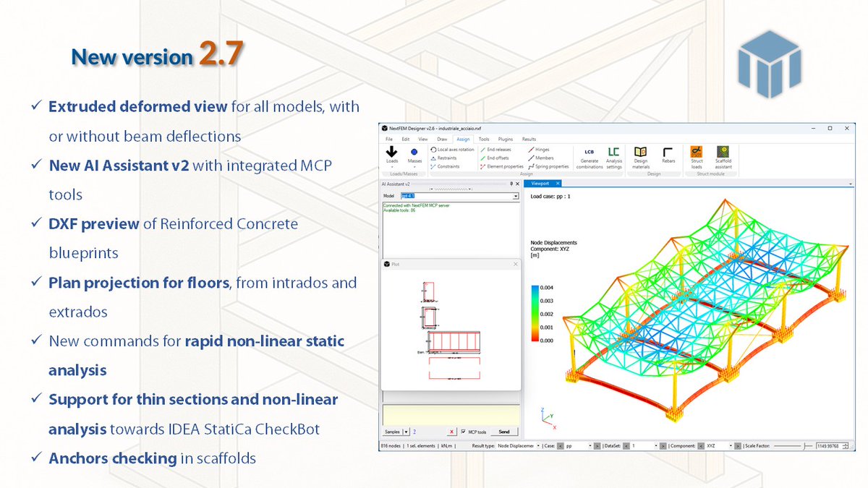Click previous Component arrow button
The width and height of the screenshot is (868, 488).
click(701, 446)
